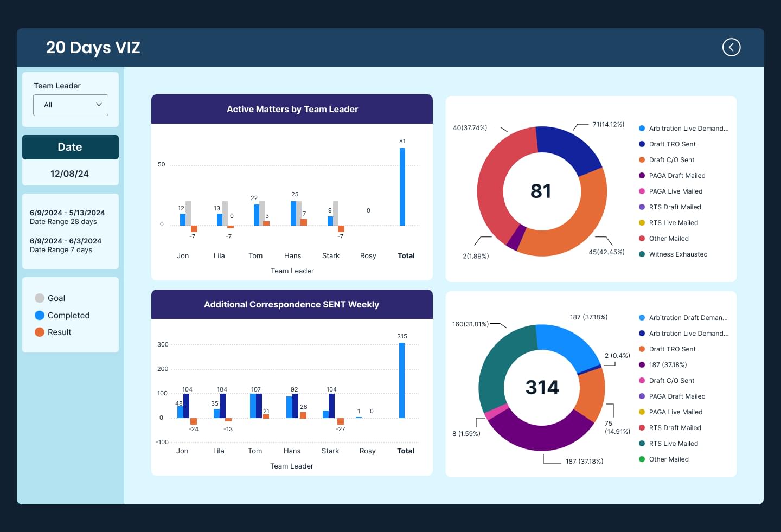
Task: Click the Arbitration Draft Deman... legend item
Action: coord(683,318)
